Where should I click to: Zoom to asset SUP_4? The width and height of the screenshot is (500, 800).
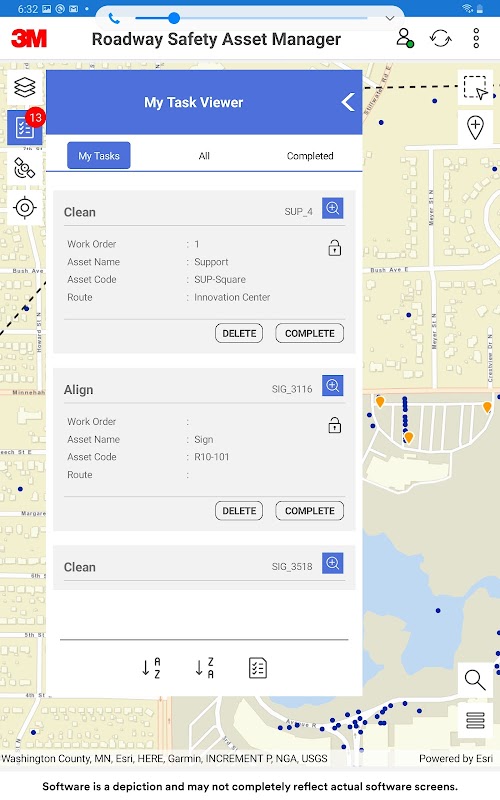[333, 208]
